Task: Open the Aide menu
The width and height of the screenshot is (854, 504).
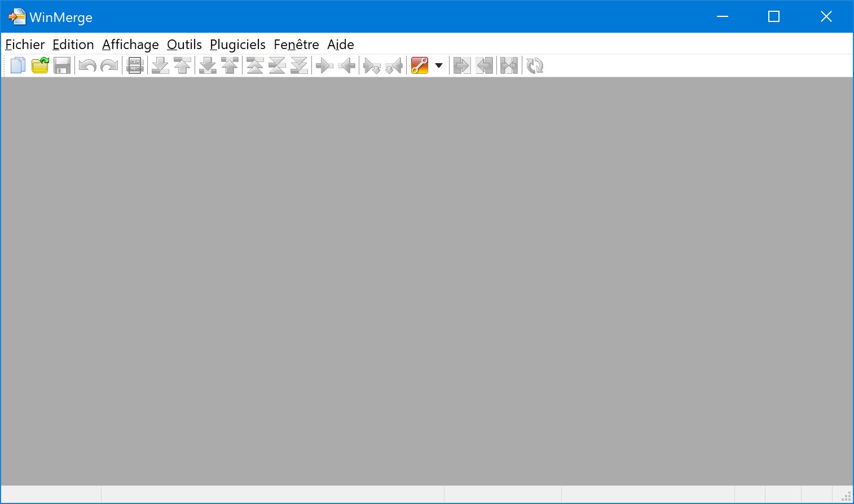Action: (341, 45)
